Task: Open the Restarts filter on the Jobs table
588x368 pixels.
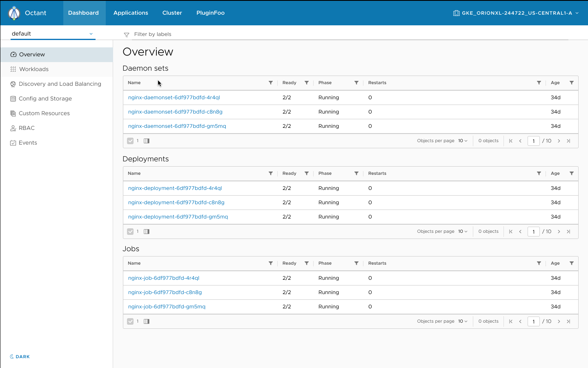Action: (539, 263)
